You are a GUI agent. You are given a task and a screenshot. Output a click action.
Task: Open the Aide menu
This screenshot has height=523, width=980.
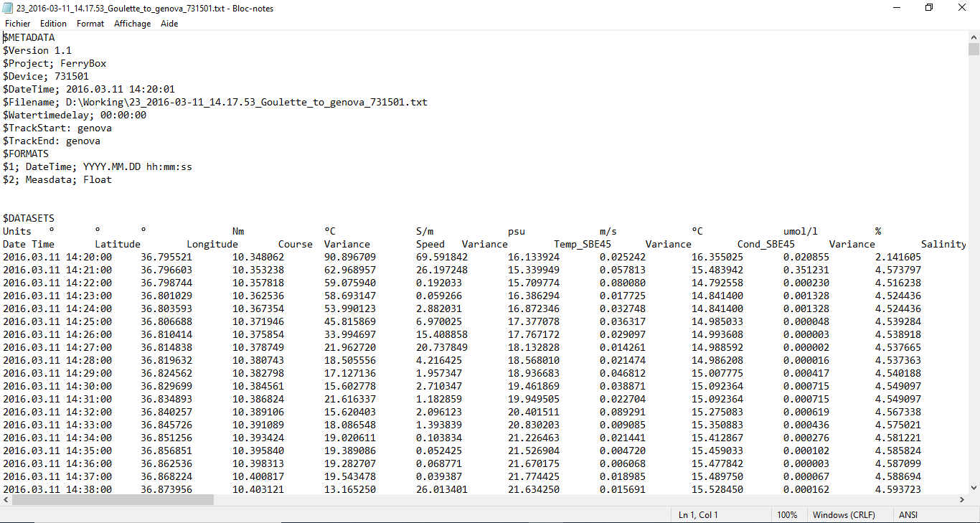[169, 24]
